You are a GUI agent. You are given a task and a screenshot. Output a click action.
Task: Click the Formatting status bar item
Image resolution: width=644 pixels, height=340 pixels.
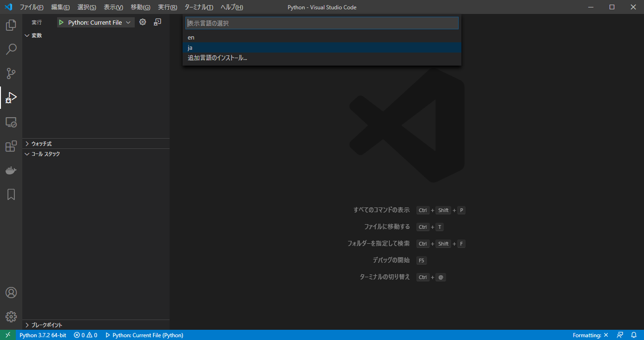click(x=590, y=335)
